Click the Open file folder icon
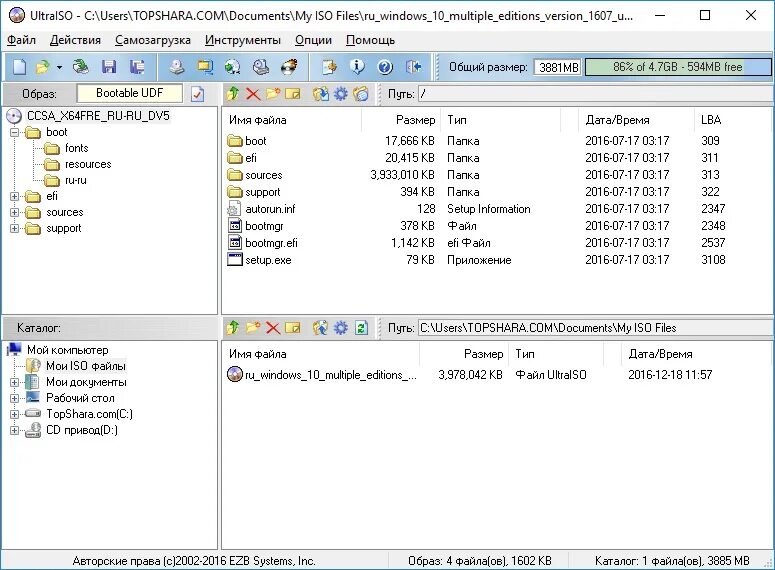Image resolution: width=775 pixels, height=570 pixels. (43, 67)
